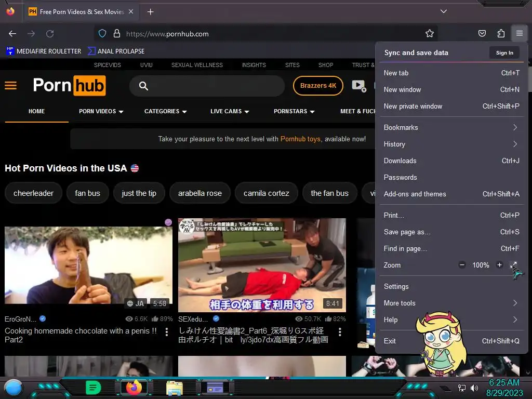
Task: Click the camila cortez tag chip
Action: [267, 193]
